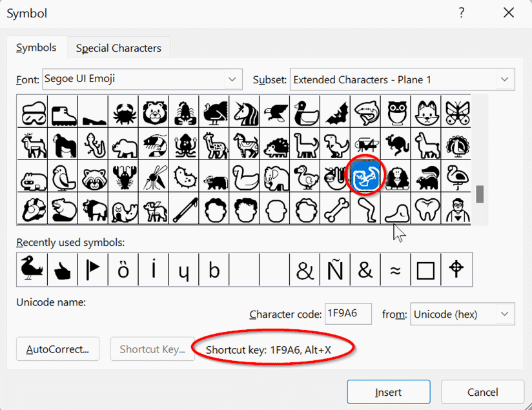Expand the Subset dropdown
This screenshot has width=532, height=410.
point(504,79)
